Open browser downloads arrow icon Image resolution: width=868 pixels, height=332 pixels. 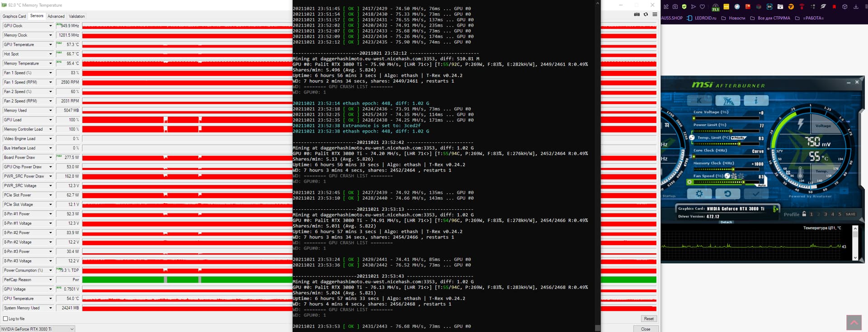click(856, 7)
